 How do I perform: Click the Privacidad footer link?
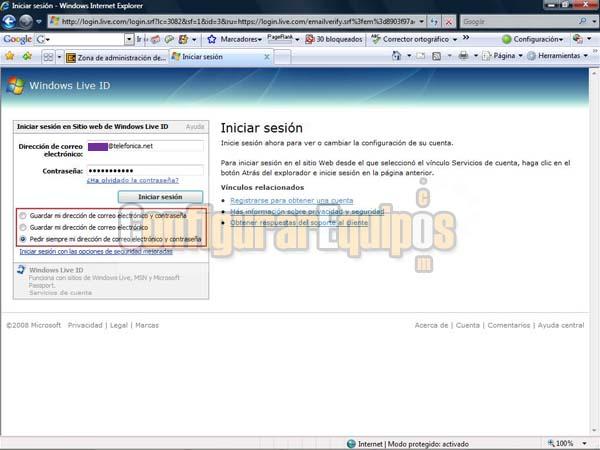(x=85, y=325)
